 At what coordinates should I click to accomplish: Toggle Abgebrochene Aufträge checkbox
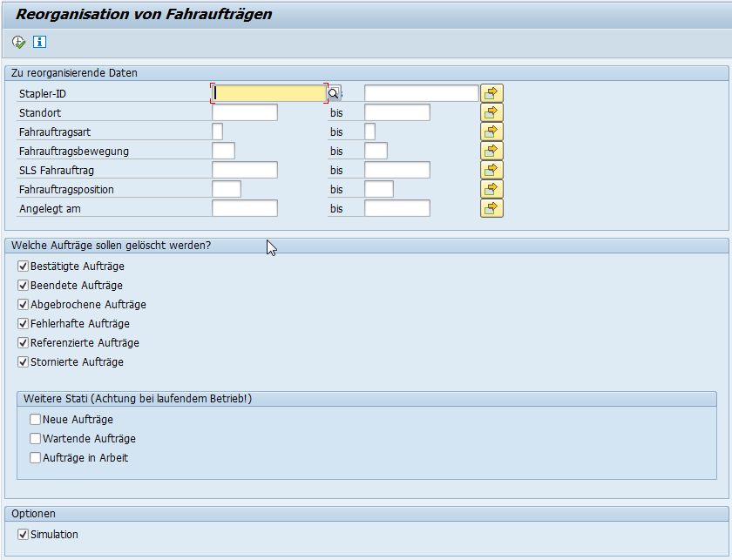[24, 305]
